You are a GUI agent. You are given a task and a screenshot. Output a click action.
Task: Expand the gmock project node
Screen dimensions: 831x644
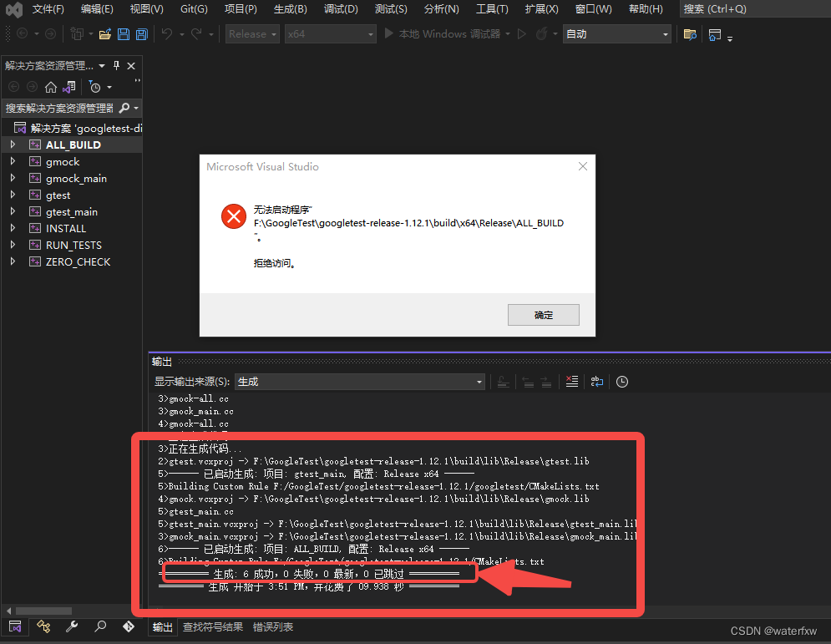pyautogui.click(x=13, y=161)
